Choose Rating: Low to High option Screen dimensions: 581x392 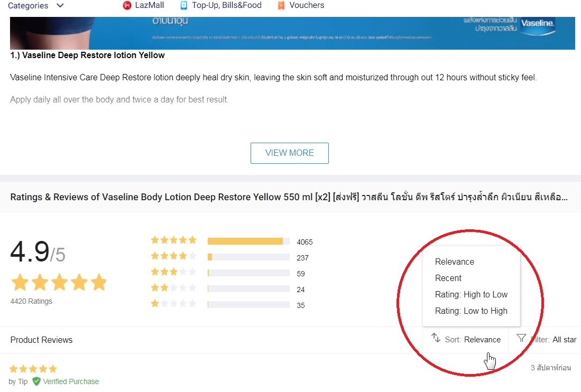[x=471, y=311]
